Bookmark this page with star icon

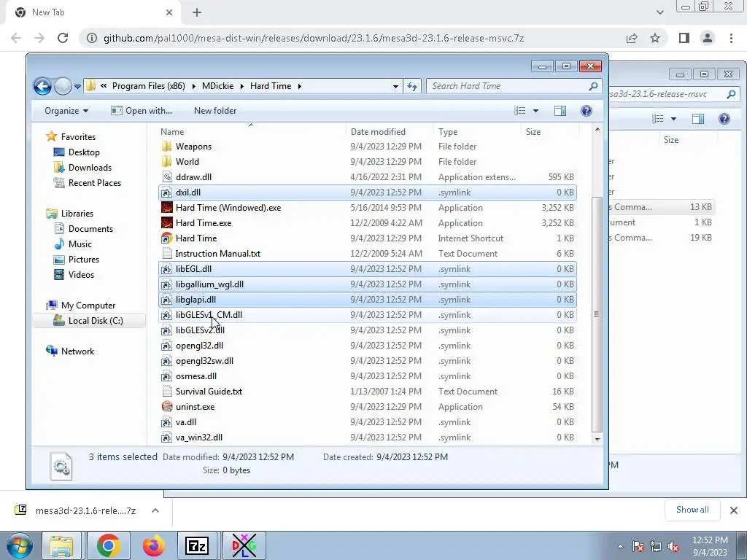click(655, 38)
